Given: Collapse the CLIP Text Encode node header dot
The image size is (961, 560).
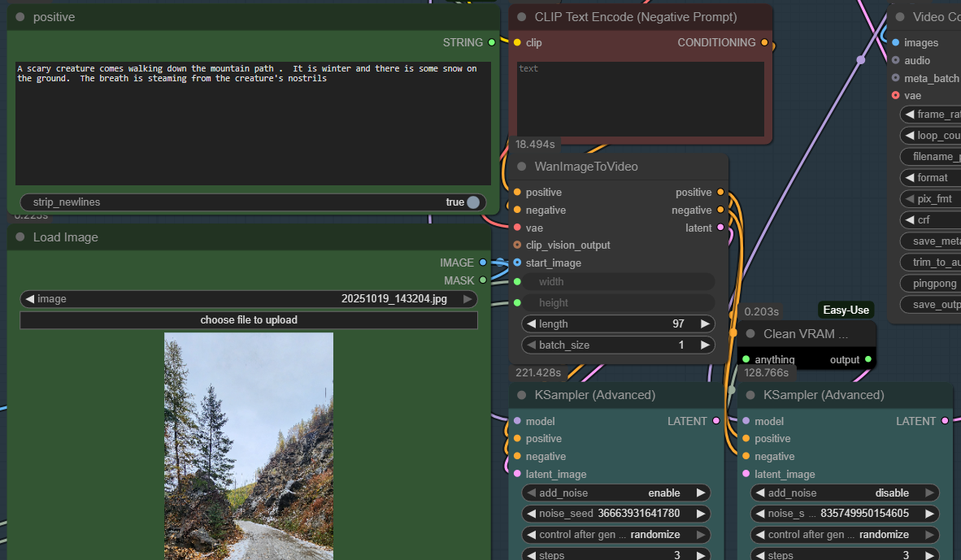Looking at the screenshot, I should [x=522, y=17].
